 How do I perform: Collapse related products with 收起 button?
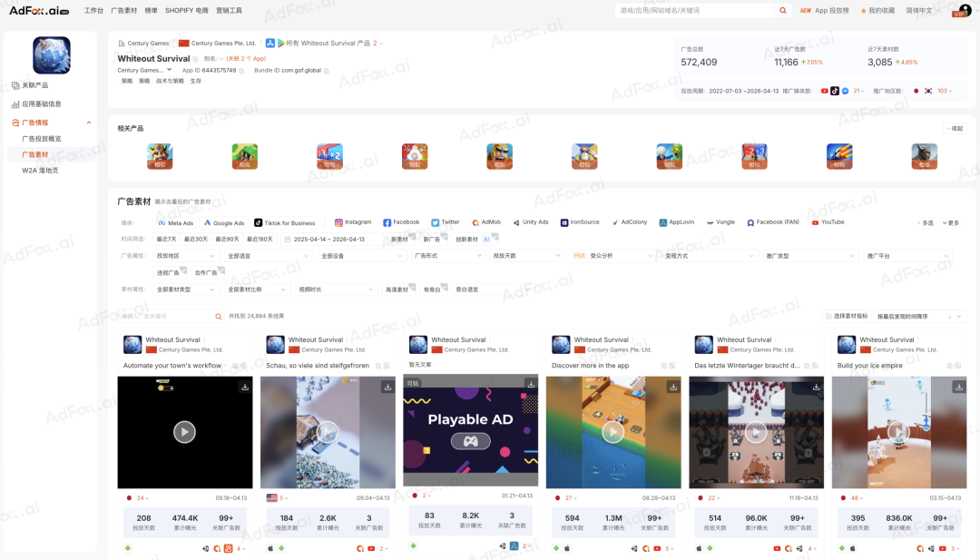pyautogui.click(x=954, y=129)
